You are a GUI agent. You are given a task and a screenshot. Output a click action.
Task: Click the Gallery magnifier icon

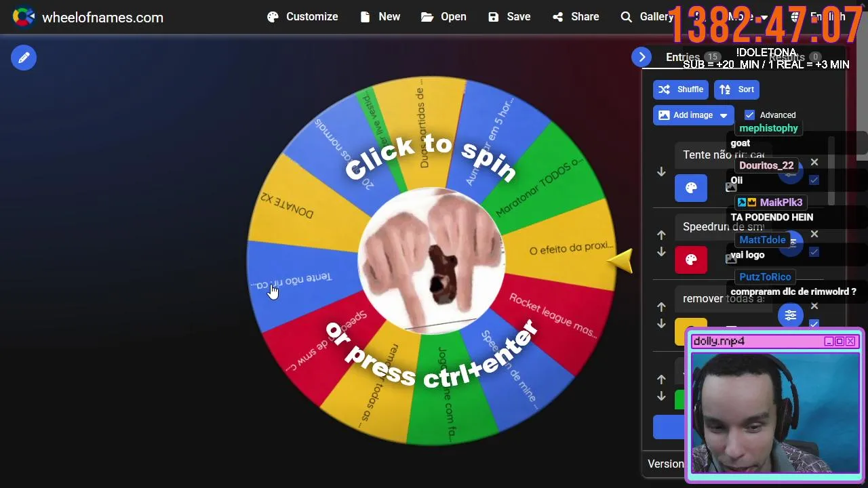coord(627,17)
